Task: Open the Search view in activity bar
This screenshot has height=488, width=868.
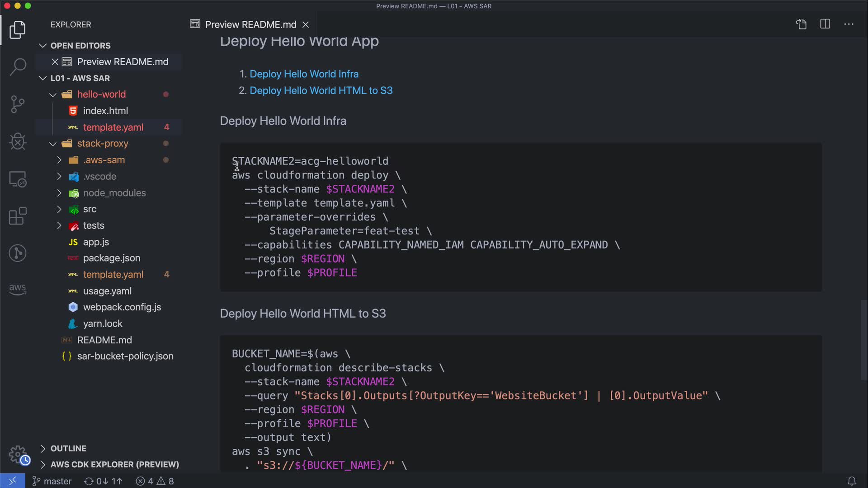Action: coord(18,67)
